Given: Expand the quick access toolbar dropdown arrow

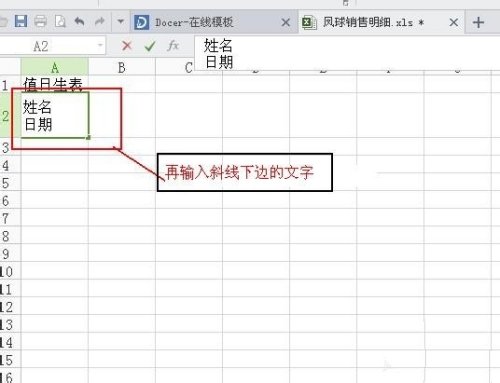Looking at the screenshot, I should point(121,22).
